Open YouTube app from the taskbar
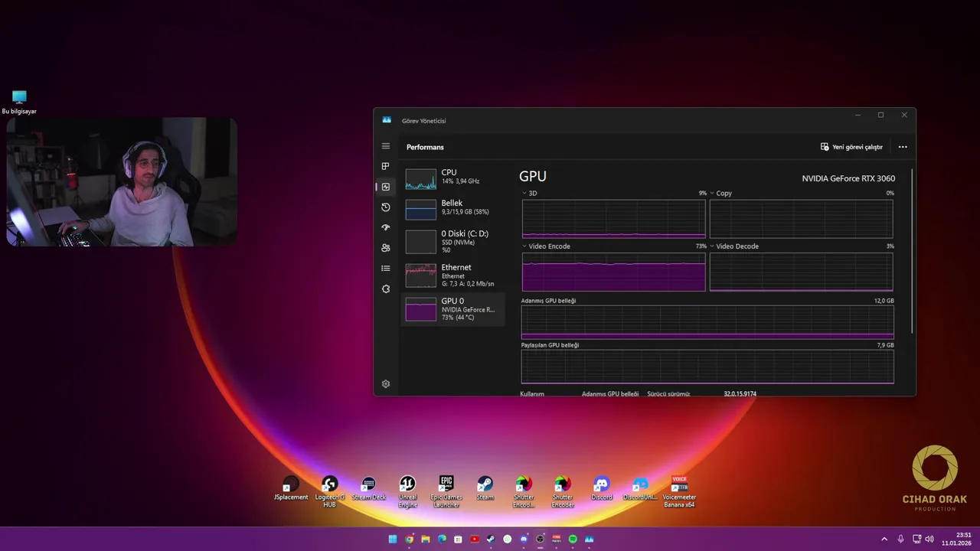The image size is (980, 551). point(475,539)
